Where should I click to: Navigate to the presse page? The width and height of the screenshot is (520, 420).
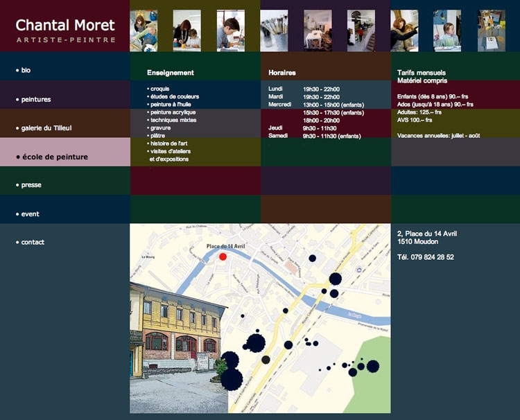(x=31, y=186)
